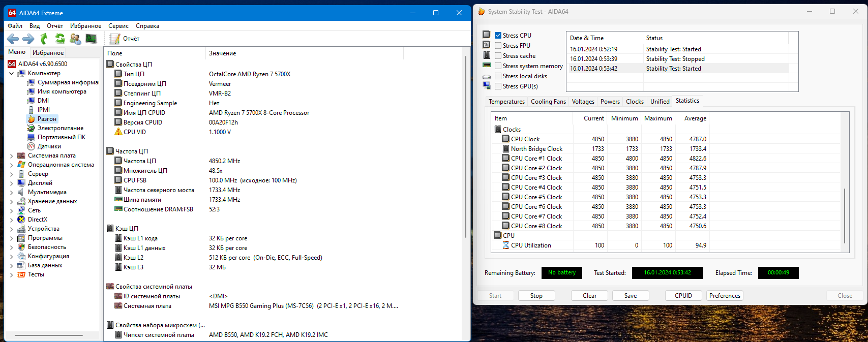
Task: Enable the Stress GPU(s) checkbox
Action: 498,86
